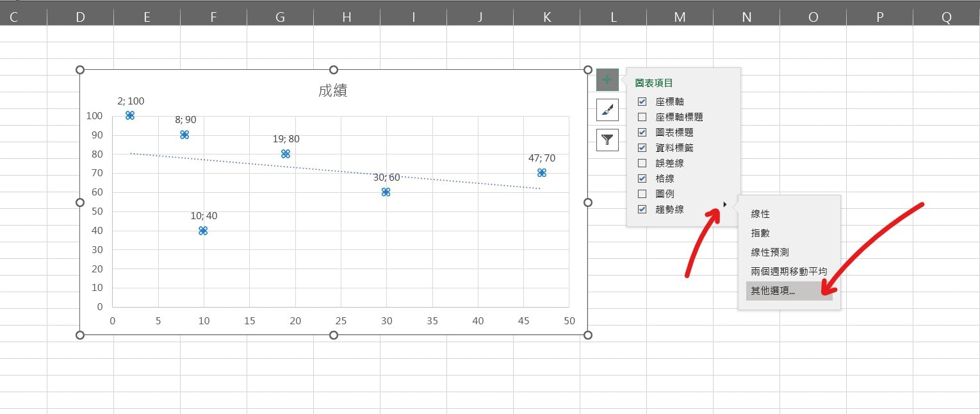Enable the 圖例 legend checkbox
The image size is (980, 414).
(642, 194)
